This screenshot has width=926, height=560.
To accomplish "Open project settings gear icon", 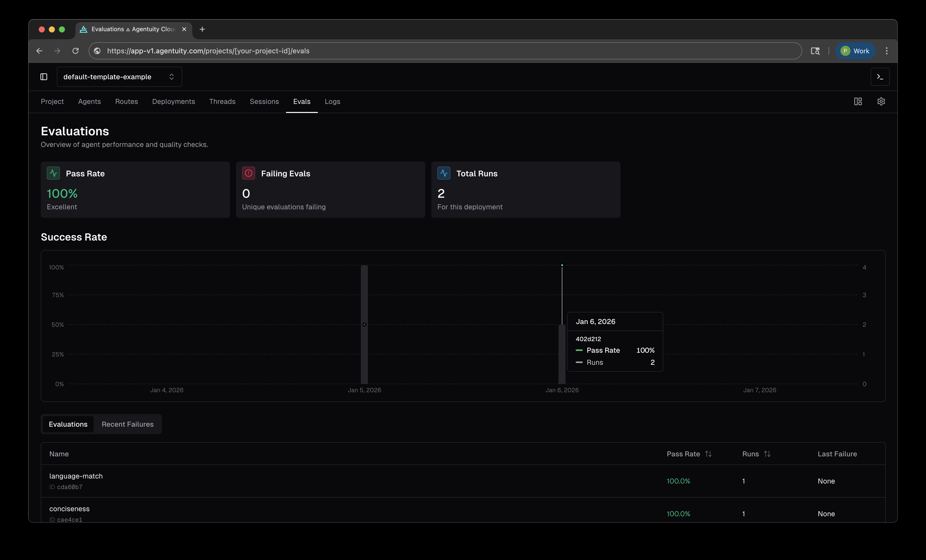I will (881, 101).
